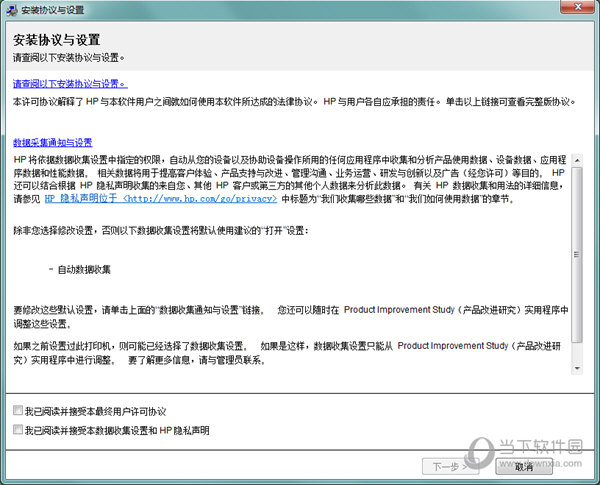Viewport: 600px width, 485px height.
Task: Click the 下一步 button
Action: 450,467
